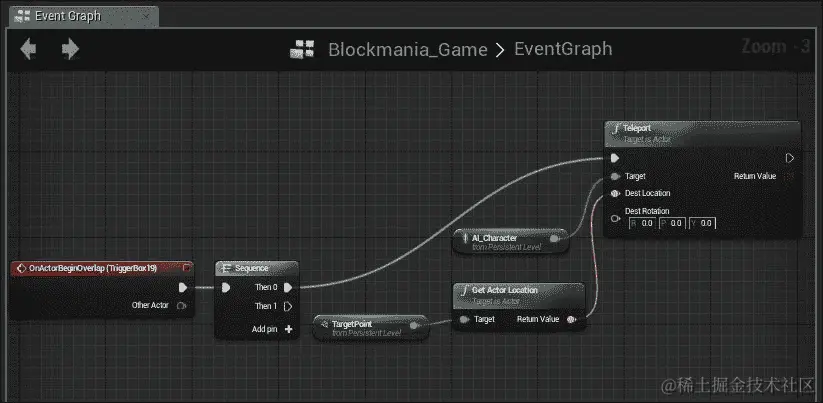
Task: Click the function icon on Get Actor Location
Action: click(464, 290)
